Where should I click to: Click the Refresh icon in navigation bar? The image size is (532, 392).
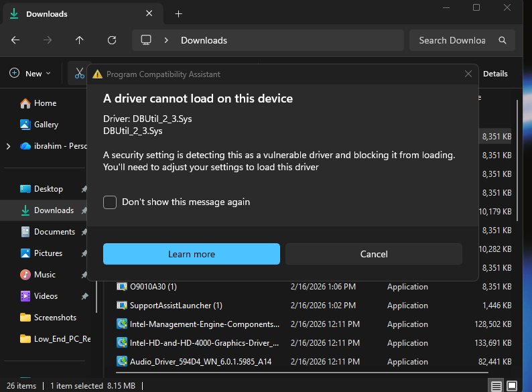coord(112,40)
